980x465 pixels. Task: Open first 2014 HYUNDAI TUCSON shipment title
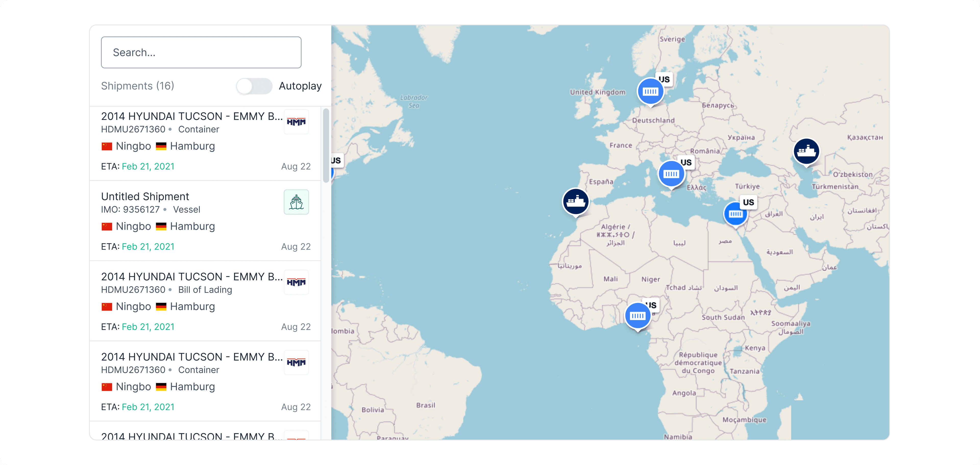[192, 116]
